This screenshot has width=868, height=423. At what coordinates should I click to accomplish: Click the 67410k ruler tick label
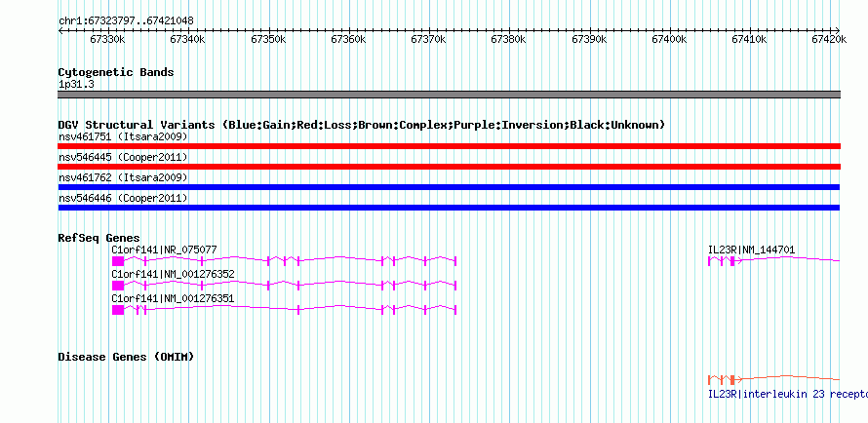(x=750, y=39)
